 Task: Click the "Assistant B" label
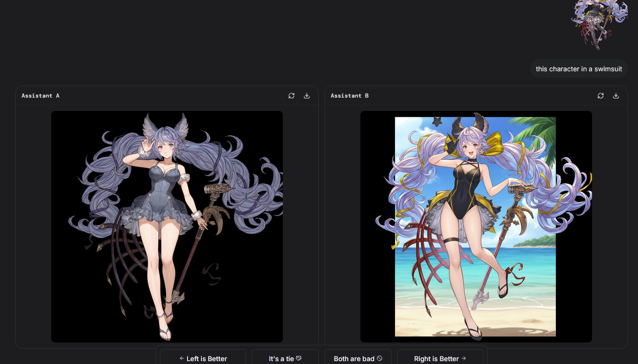pos(350,96)
